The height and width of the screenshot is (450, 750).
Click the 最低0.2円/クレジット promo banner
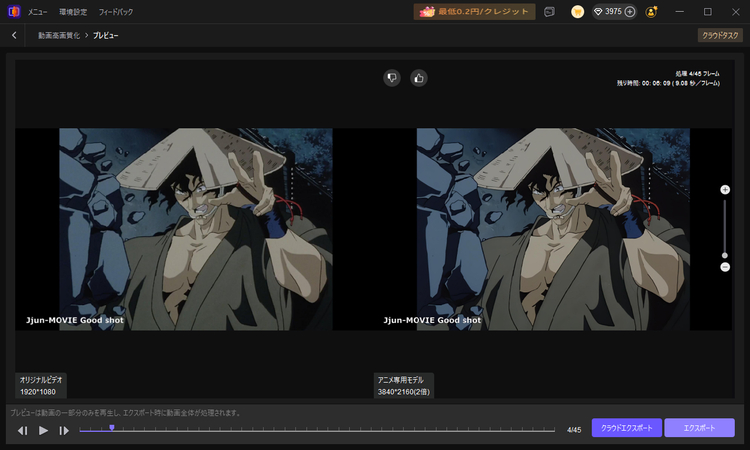pos(474,11)
